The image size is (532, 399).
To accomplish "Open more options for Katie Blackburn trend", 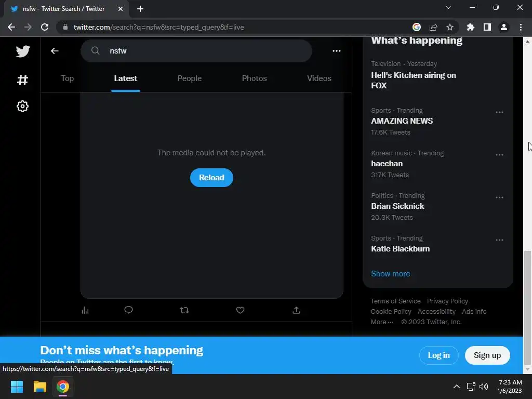I will pos(499,240).
